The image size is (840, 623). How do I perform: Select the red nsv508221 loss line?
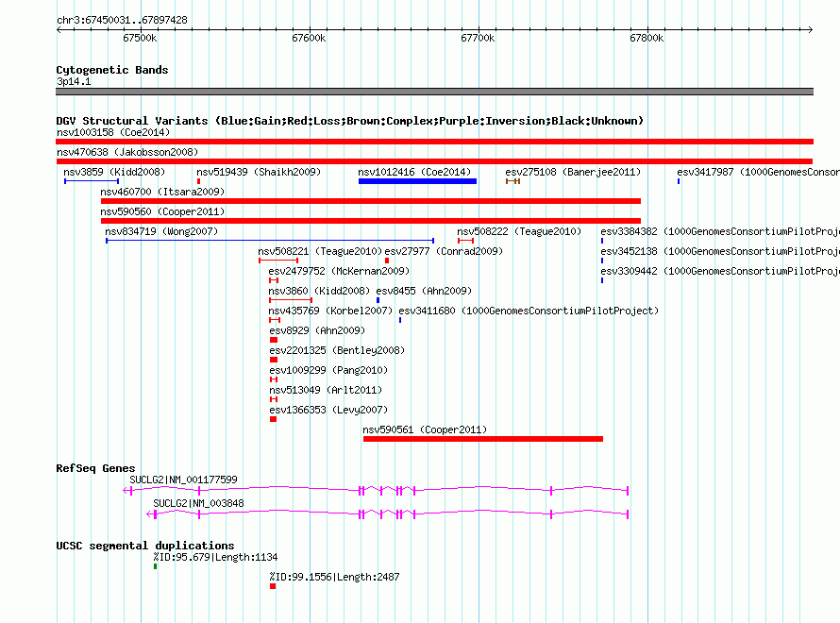278,261
